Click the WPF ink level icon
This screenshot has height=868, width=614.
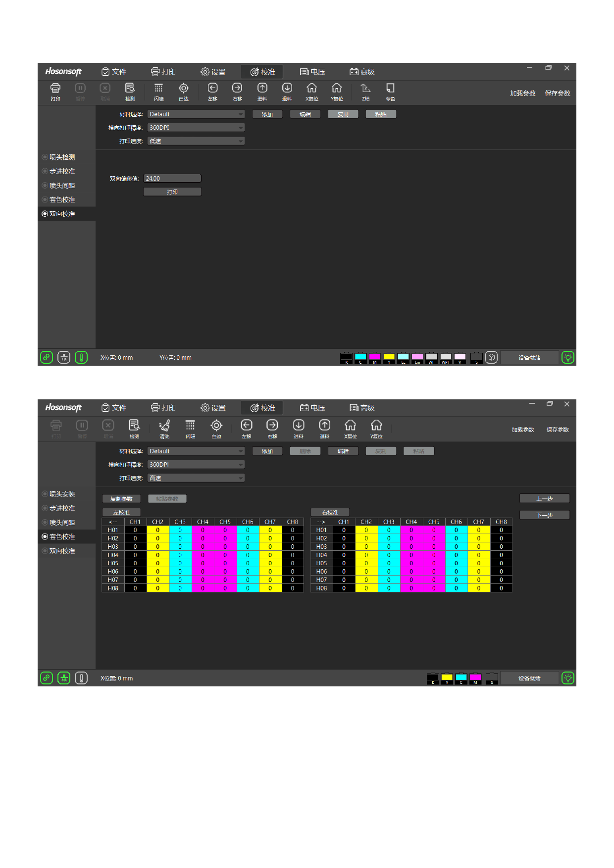(446, 357)
